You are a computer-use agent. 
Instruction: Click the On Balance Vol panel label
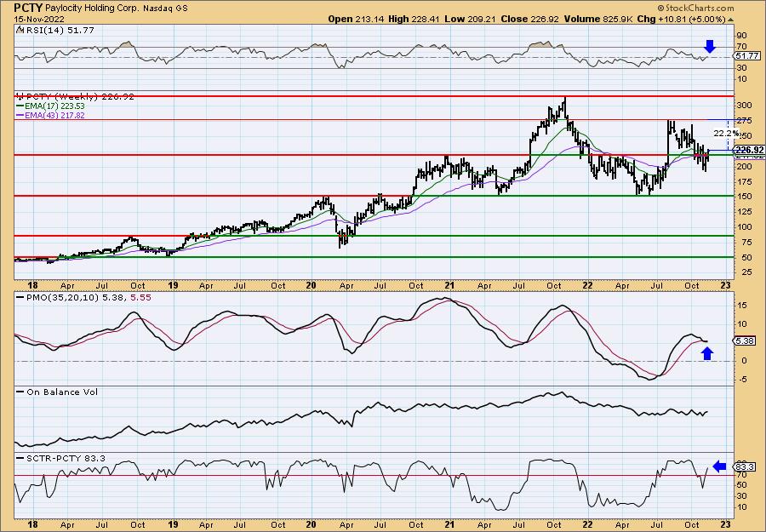click(x=56, y=392)
